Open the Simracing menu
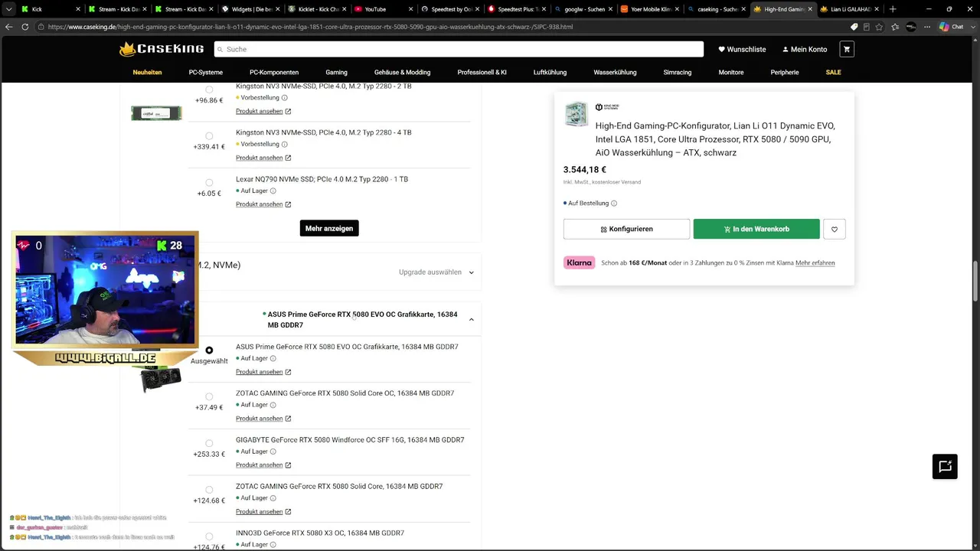This screenshot has height=551, width=980. click(677, 72)
